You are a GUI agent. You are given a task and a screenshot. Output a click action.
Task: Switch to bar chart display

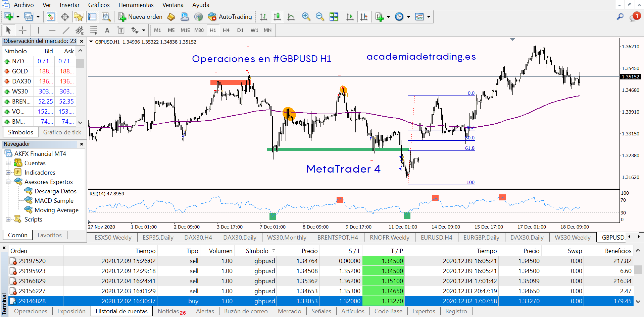pos(263,16)
